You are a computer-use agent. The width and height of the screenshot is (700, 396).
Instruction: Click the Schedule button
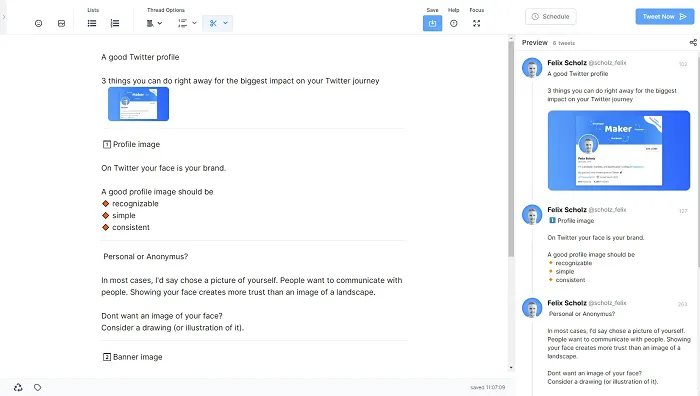pos(550,17)
